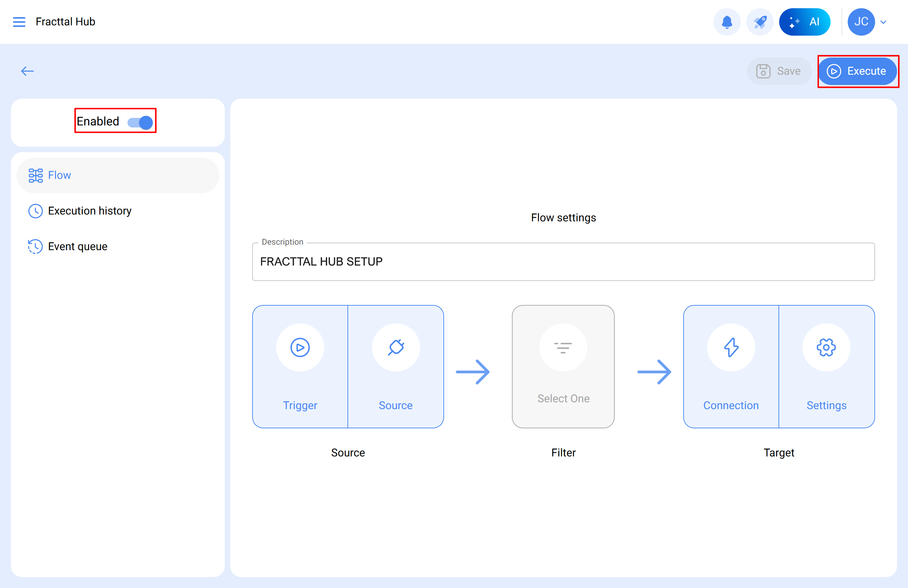
Task: Open Execution history
Action: click(x=90, y=211)
